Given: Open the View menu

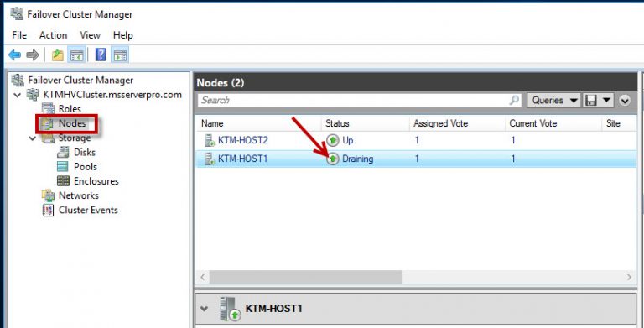Looking at the screenshot, I should point(90,35).
